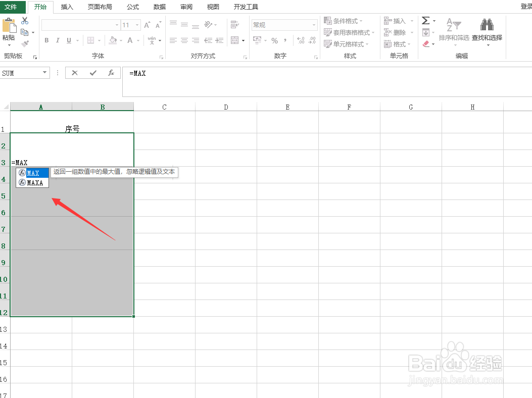Click the Clear eraser icon
Image resolution: width=532 pixels, height=398 pixels.
tap(426, 44)
